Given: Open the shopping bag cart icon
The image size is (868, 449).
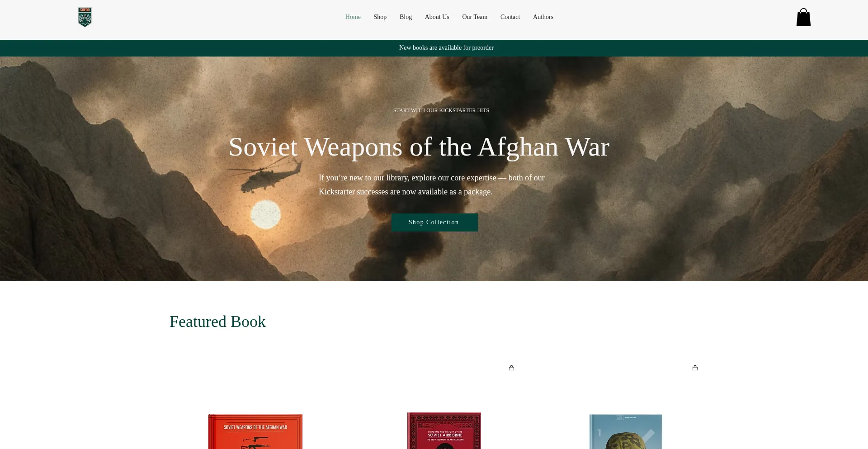Looking at the screenshot, I should pyautogui.click(x=803, y=17).
